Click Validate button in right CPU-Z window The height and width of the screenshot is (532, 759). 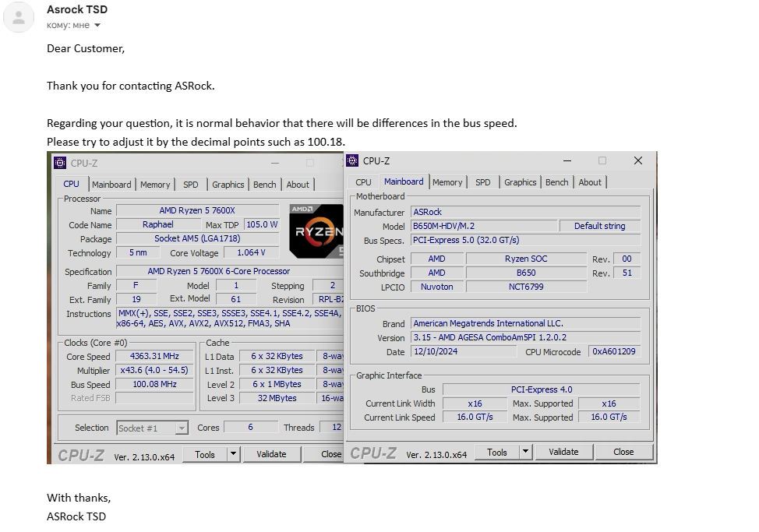coord(564,452)
